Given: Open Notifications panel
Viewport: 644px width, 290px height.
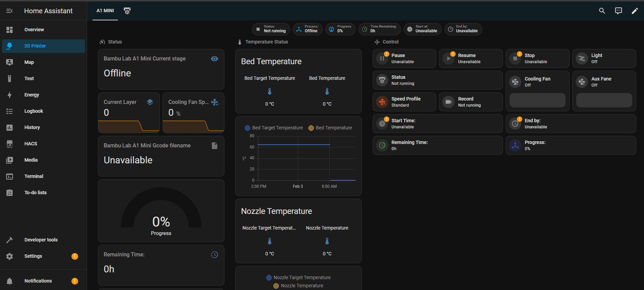Looking at the screenshot, I should coord(38,281).
